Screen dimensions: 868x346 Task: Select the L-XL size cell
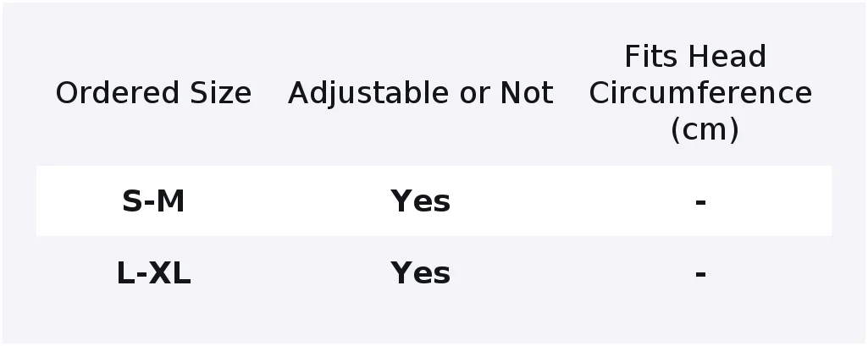pyautogui.click(x=153, y=273)
